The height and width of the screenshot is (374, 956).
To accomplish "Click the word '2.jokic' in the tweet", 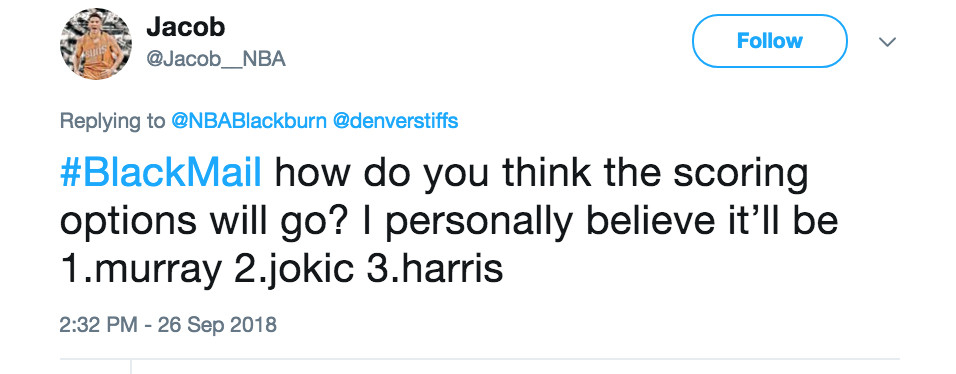I will [x=294, y=270].
